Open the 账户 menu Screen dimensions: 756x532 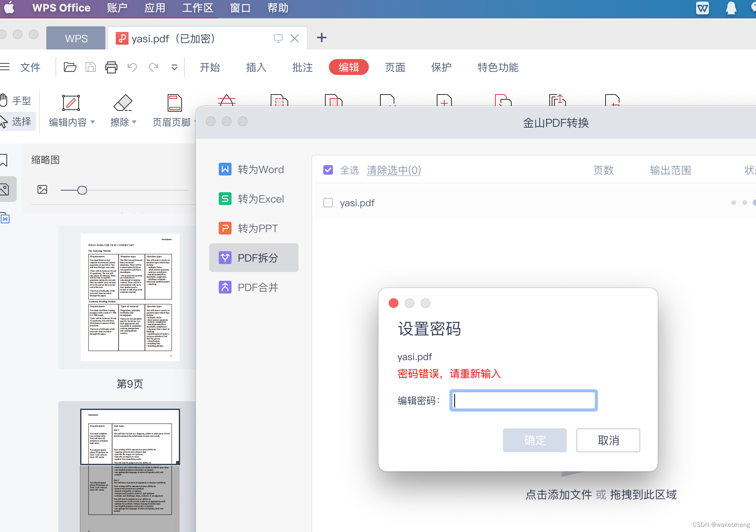117,8
